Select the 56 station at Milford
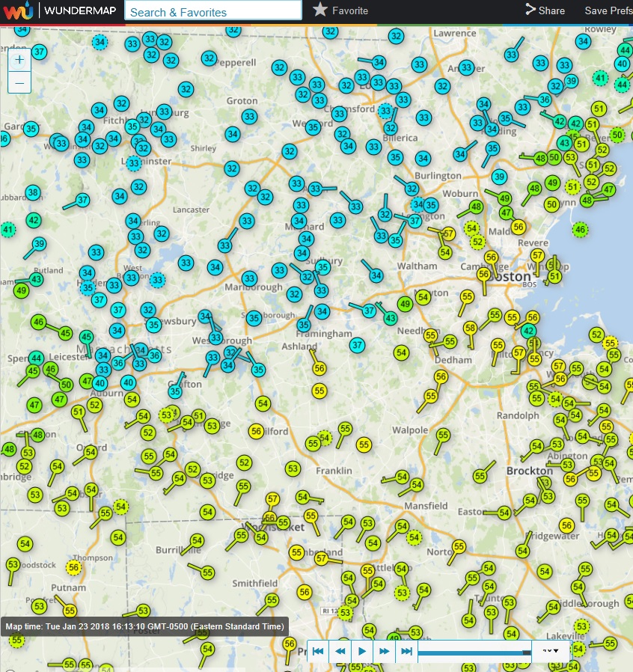 click(257, 431)
